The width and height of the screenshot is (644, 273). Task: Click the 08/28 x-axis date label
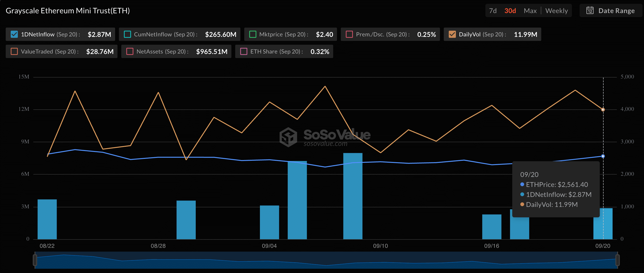click(x=158, y=246)
